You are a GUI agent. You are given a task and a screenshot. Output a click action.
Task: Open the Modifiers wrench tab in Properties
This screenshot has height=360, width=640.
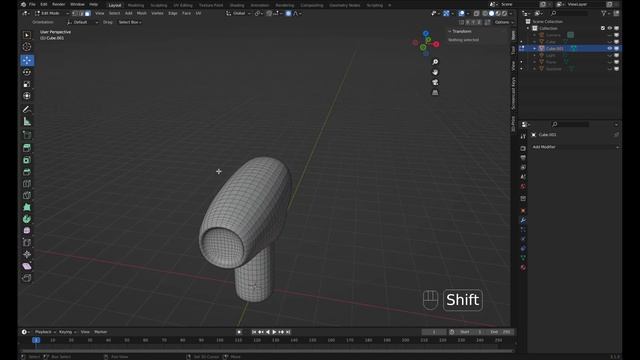523,220
